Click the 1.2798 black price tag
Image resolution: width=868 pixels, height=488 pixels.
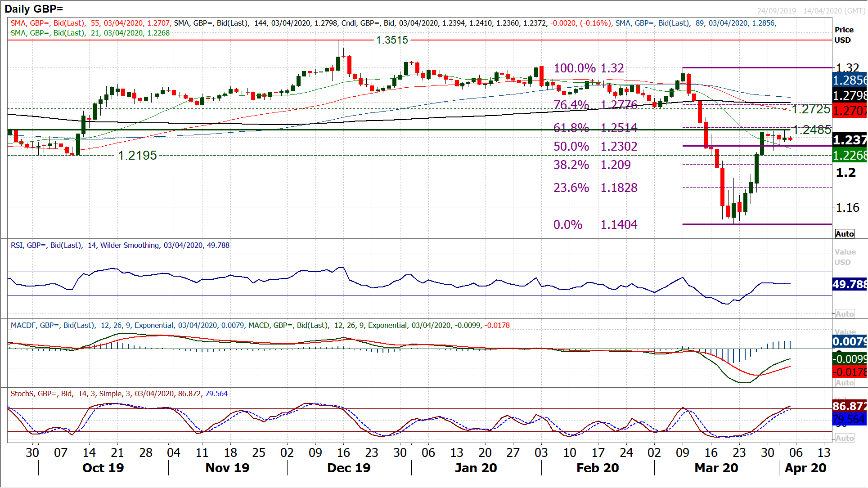click(850, 96)
